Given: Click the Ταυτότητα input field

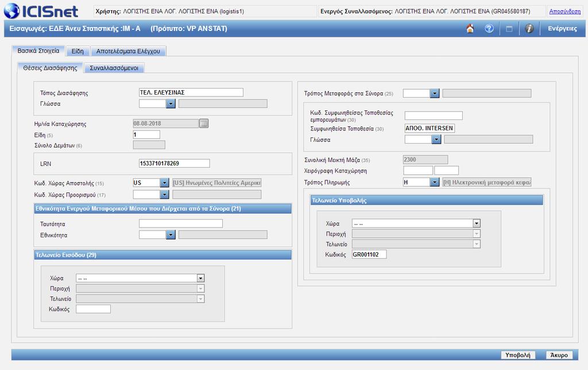Looking at the screenshot, I should (x=181, y=223).
